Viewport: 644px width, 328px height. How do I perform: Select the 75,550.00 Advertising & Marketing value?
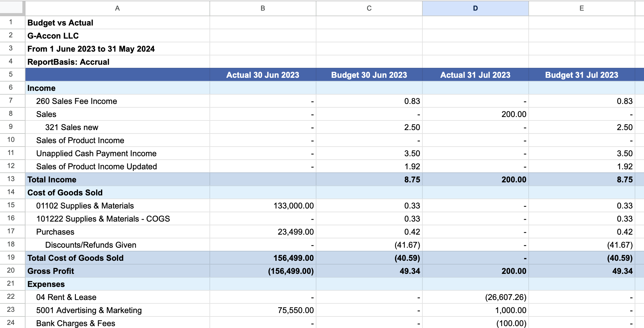(263, 310)
